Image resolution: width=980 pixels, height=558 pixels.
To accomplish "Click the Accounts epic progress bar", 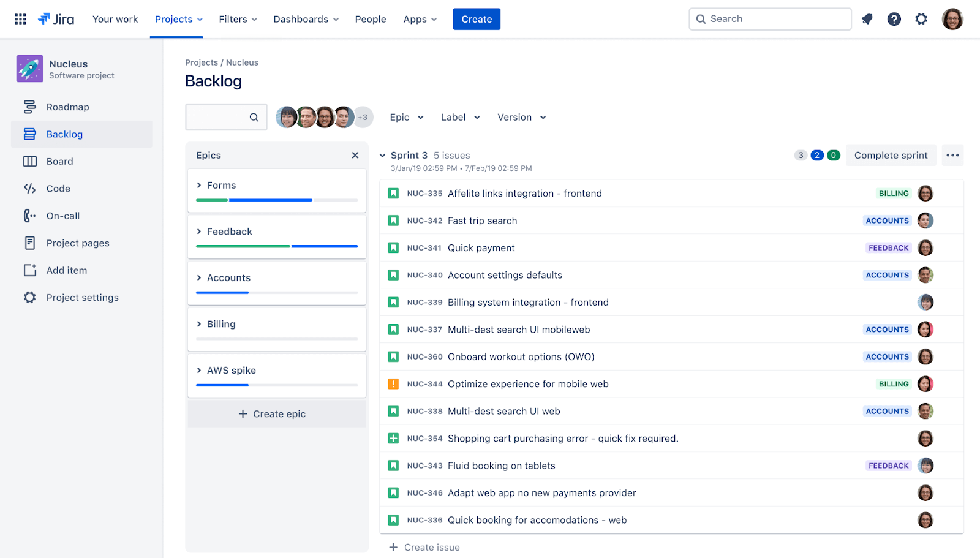I will pyautogui.click(x=276, y=292).
